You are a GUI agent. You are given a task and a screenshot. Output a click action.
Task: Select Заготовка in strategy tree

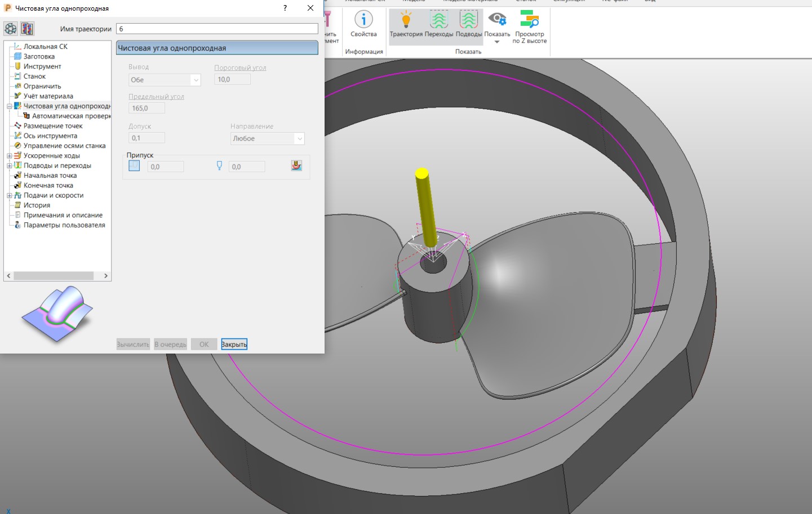39,56
